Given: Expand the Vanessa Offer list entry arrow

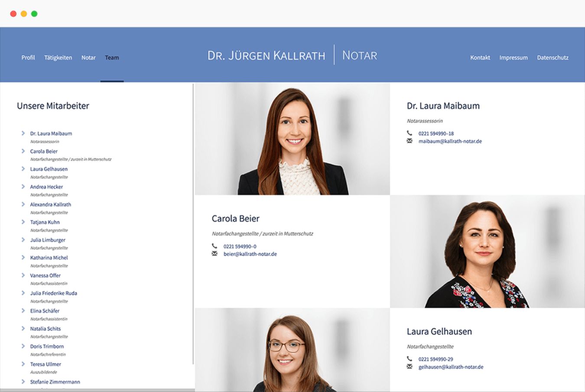Looking at the screenshot, I should pos(23,275).
